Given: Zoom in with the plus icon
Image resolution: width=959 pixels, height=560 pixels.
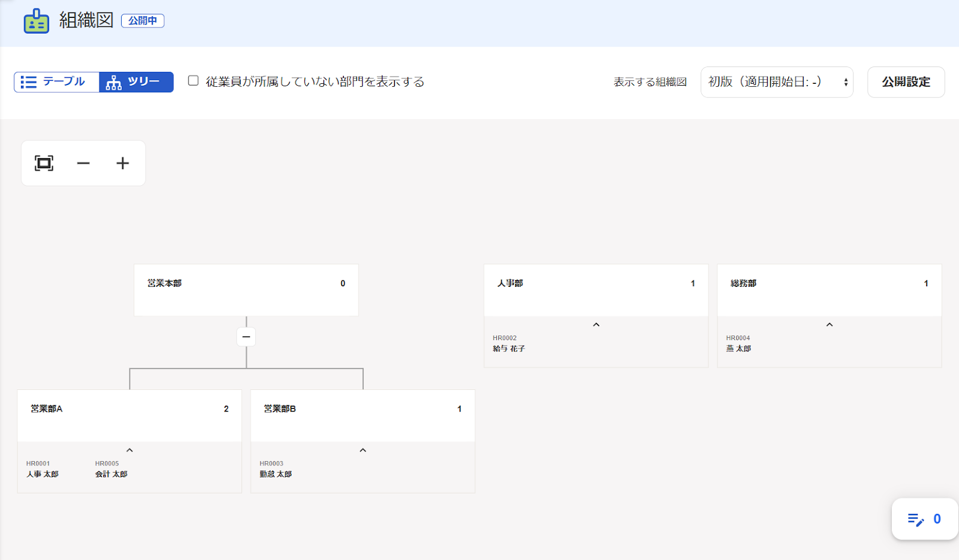Looking at the screenshot, I should (x=122, y=163).
